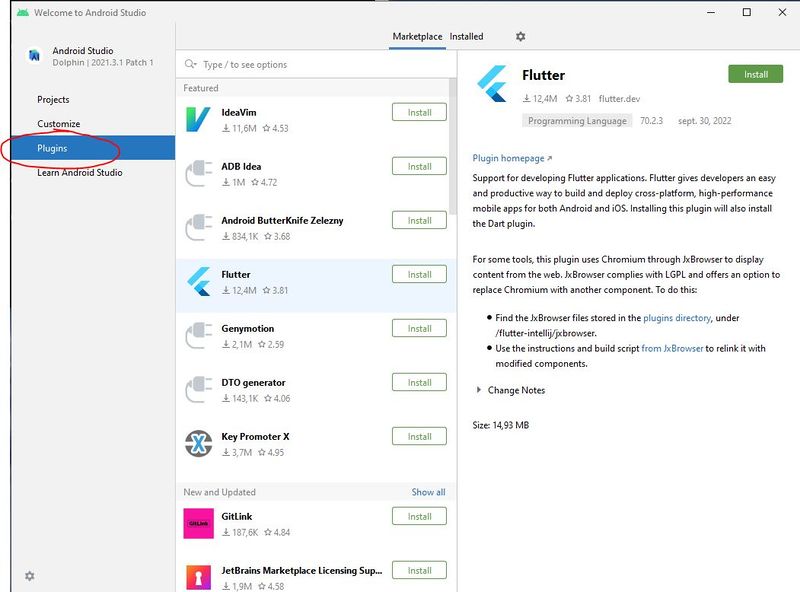Open Customize in the sidebar
Viewport: 800px width, 592px height.
click(59, 124)
